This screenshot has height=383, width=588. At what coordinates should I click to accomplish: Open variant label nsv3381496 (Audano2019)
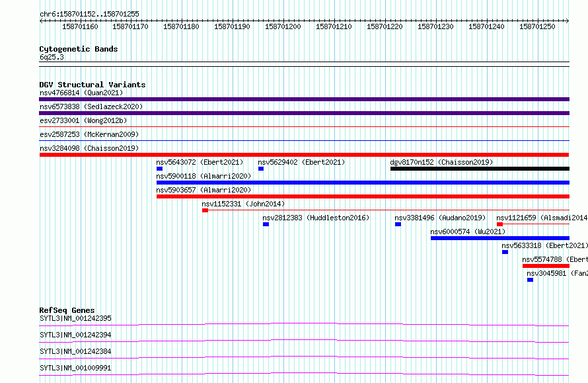tap(440, 218)
